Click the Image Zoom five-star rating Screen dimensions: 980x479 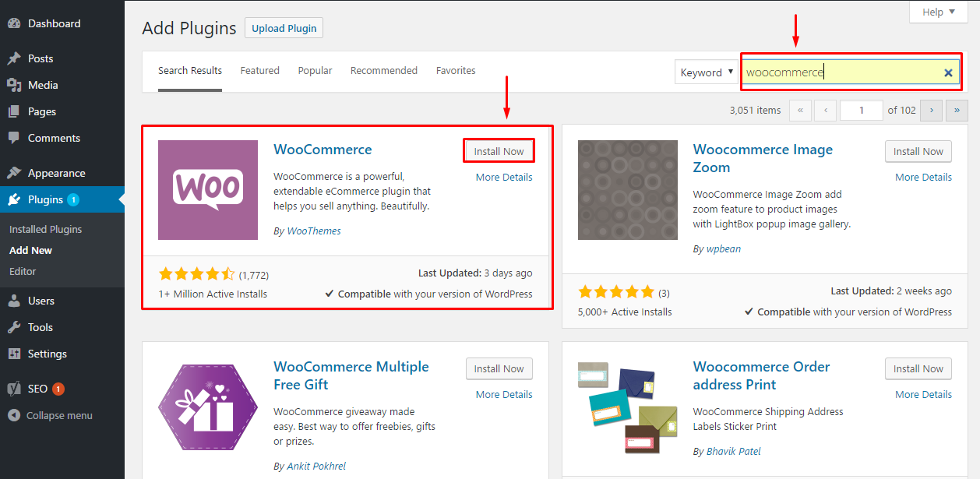[616, 292]
